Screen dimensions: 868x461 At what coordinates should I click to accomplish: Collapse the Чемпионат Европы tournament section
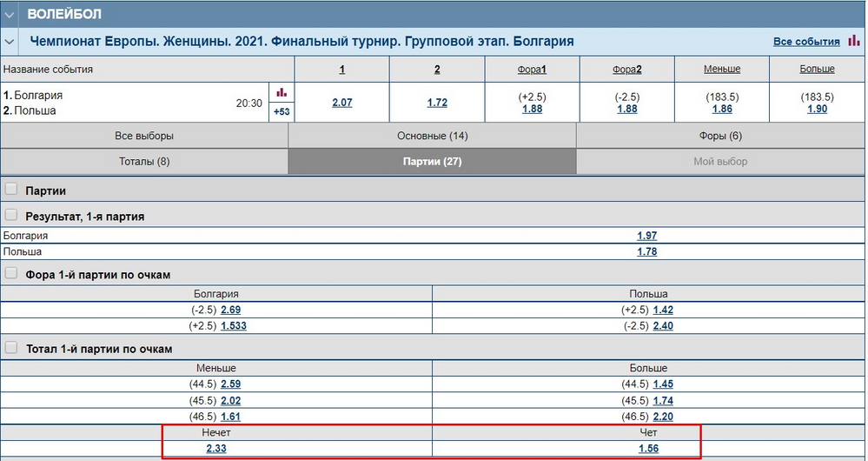[x=10, y=41]
